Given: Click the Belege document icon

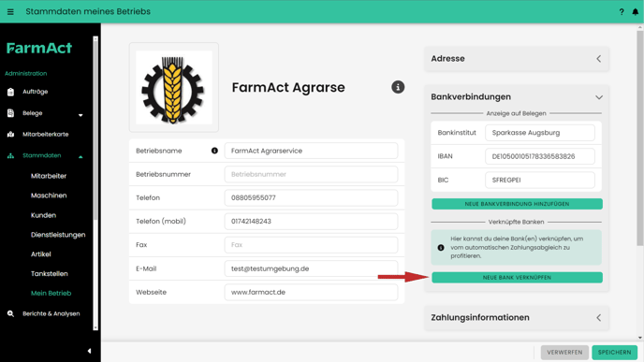Looking at the screenshot, I should tap(10, 113).
